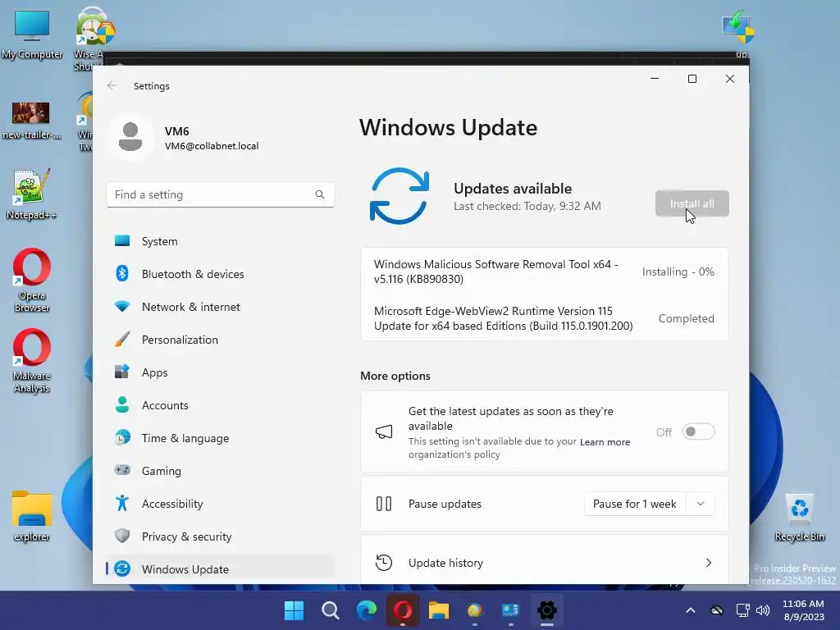Screen dimensions: 840x630
Task: Select the My Computer desktop icon
Action: click(32, 34)
